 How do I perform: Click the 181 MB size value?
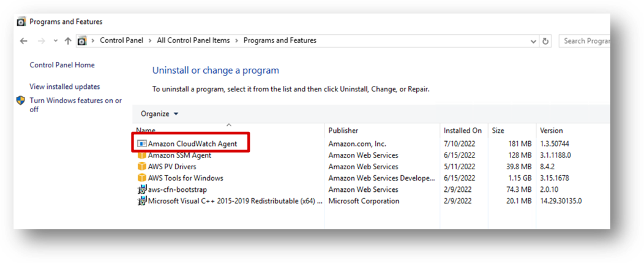coord(520,144)
